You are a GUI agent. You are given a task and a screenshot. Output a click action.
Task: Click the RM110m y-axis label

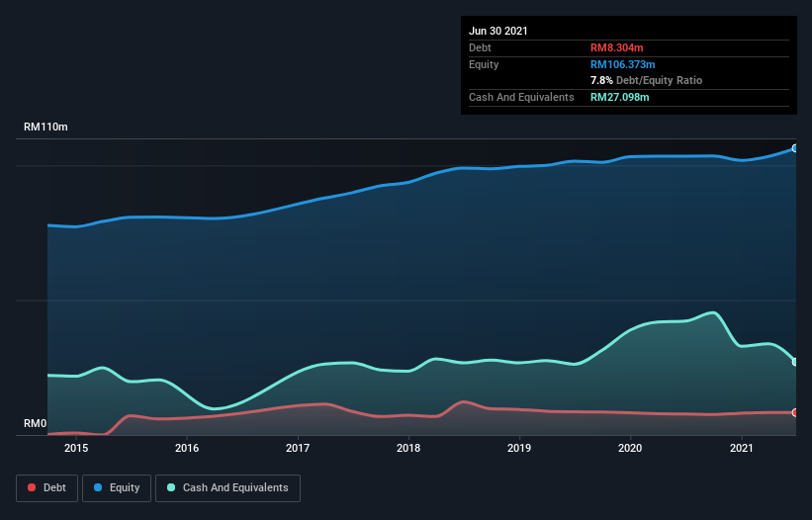click(x=45, y=128)
